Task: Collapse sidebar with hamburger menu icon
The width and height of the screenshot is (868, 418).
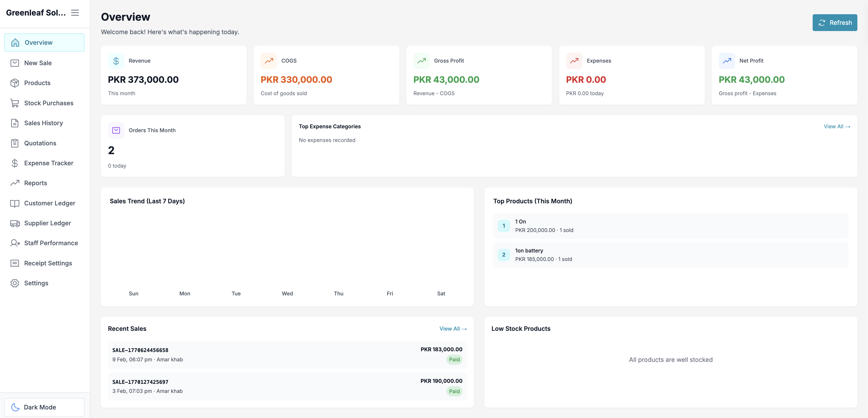Action: 75,13
